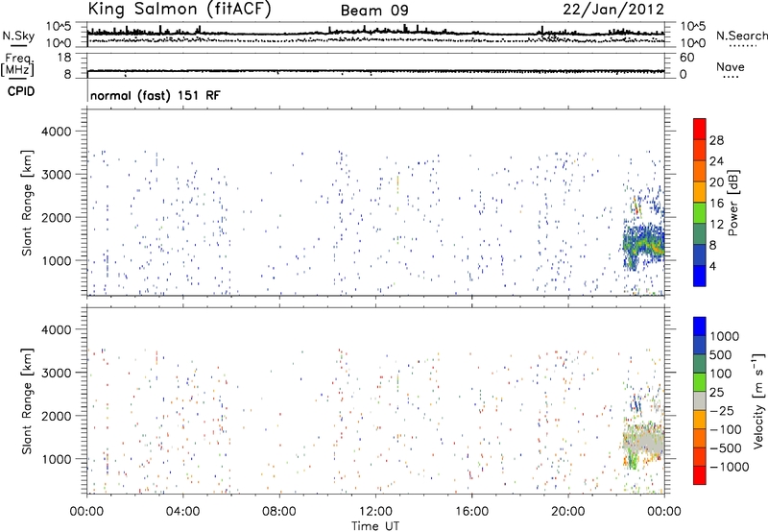The width and height of the screenshot is (768, 532).
Task: Click the '12:00' time tick label
Action: click(x=375, y=512)
